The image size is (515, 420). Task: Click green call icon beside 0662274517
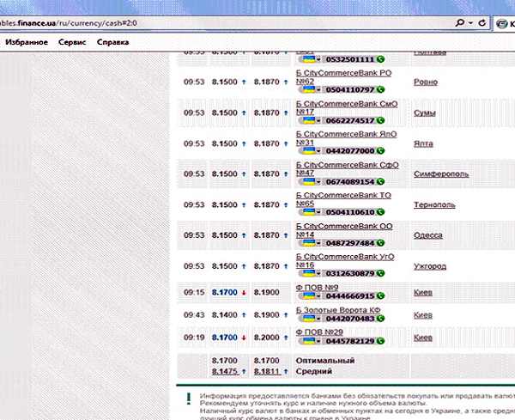coord(380,120)
